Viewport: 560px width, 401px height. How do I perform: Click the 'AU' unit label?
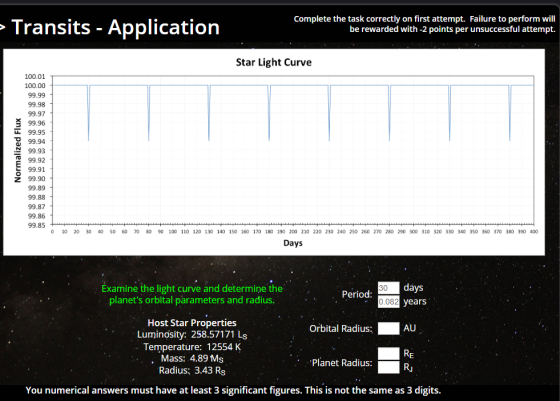(x=410, y=328)
